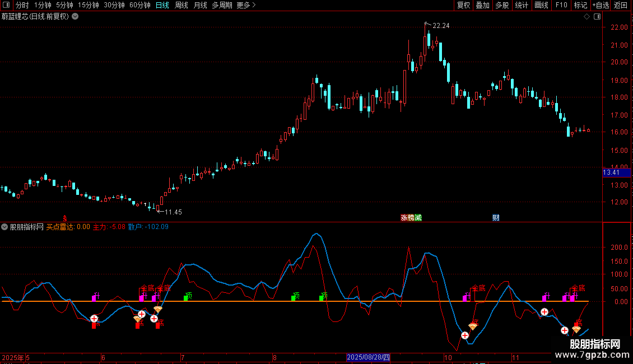Click the 散户: -102.09 readout
The width and height of the screenshot is (633, 364).
click(x=148, y=227)
